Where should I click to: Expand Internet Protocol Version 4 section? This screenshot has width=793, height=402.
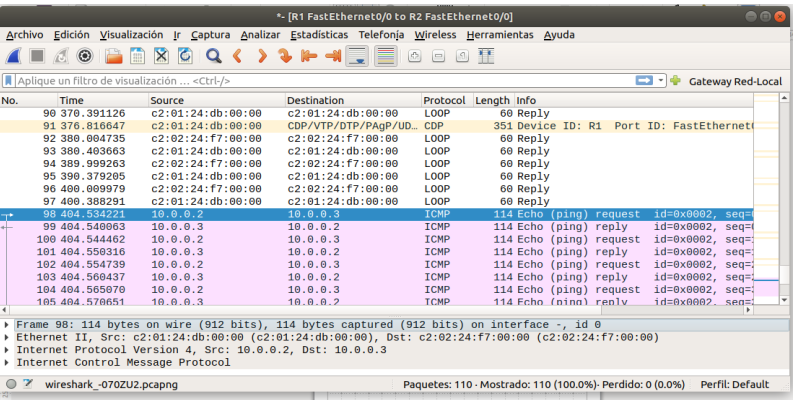[x=7, y=350]
